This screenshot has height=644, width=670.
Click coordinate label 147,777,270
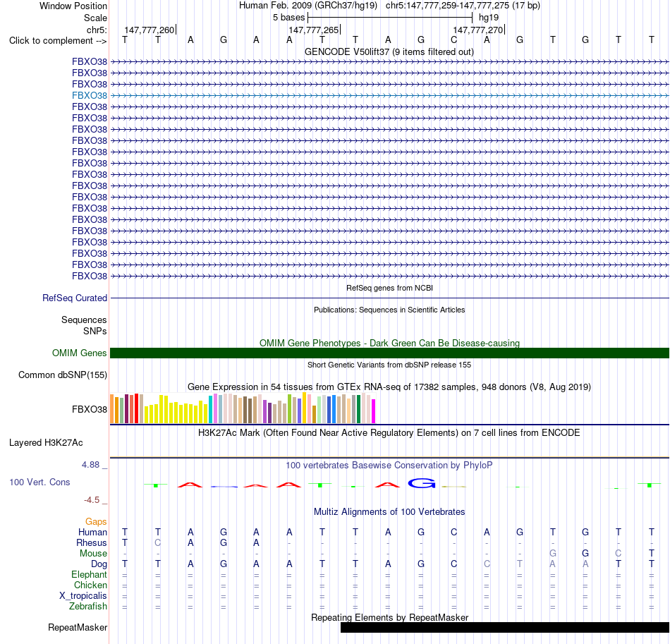477,30
